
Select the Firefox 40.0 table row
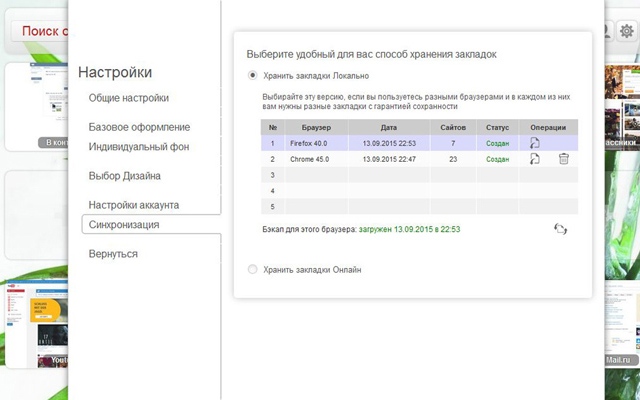coord(400,143)
